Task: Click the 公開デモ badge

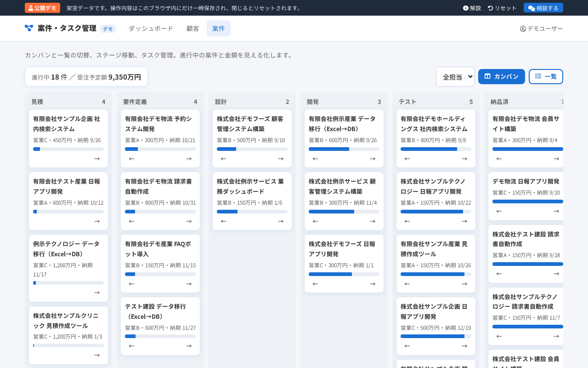Action: tap(42, 8)
